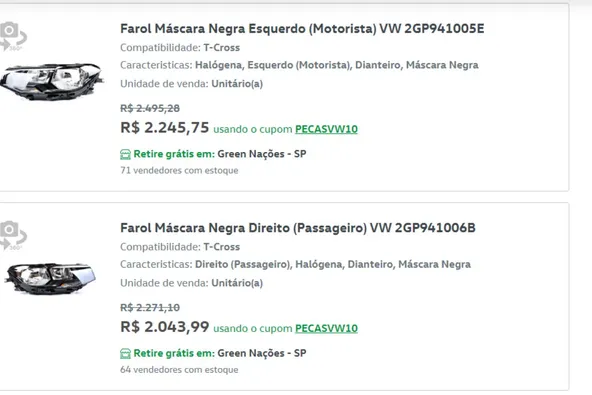This screenshot has height=395, width=592.
Task: Click 'Retire grátis em' in the first listing
Action: click(x=174, y=154)
